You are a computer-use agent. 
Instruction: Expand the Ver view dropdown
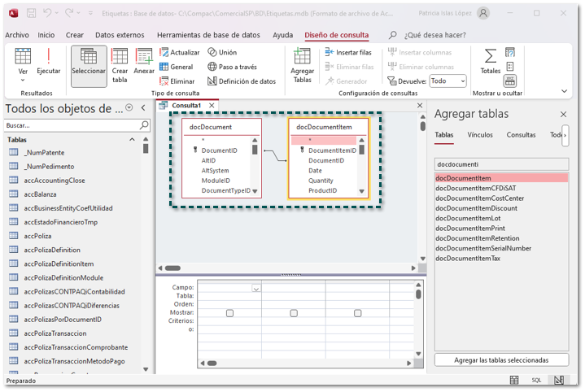(x=23, y=80)
